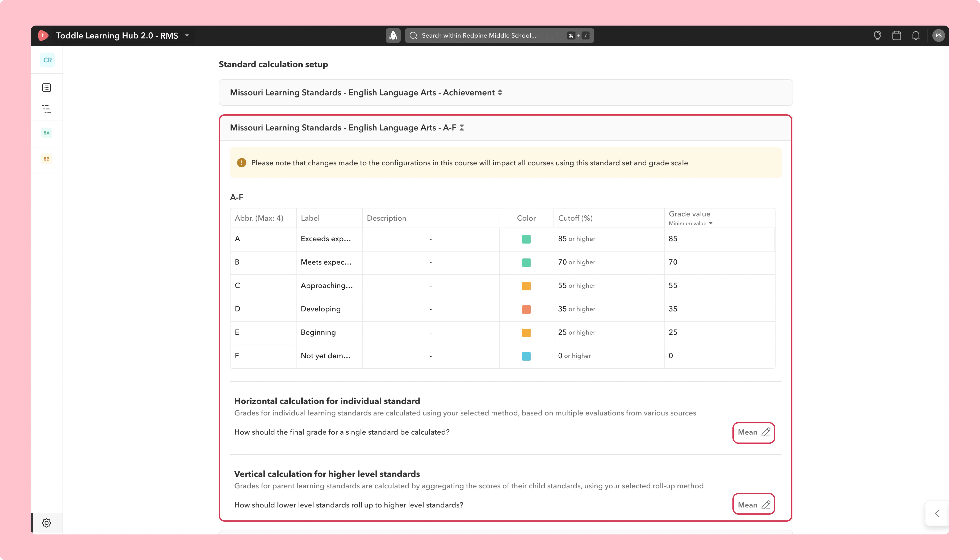Click the abbreviation 'F' cell
Image resolution: width=980 pixels, height=560 pixels.
[263, 356]
